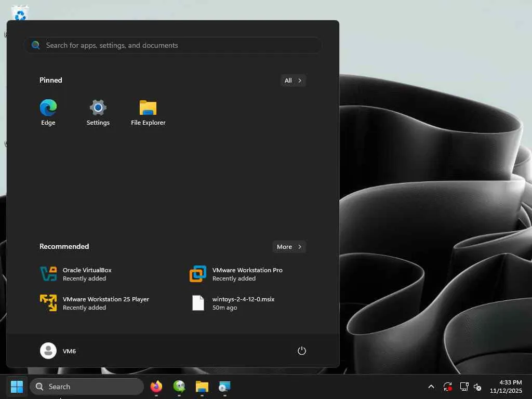This screenshot has height=399, width=532.
Task: Show More recommended items
Action: pyautogui.click(x=289, y=247)
